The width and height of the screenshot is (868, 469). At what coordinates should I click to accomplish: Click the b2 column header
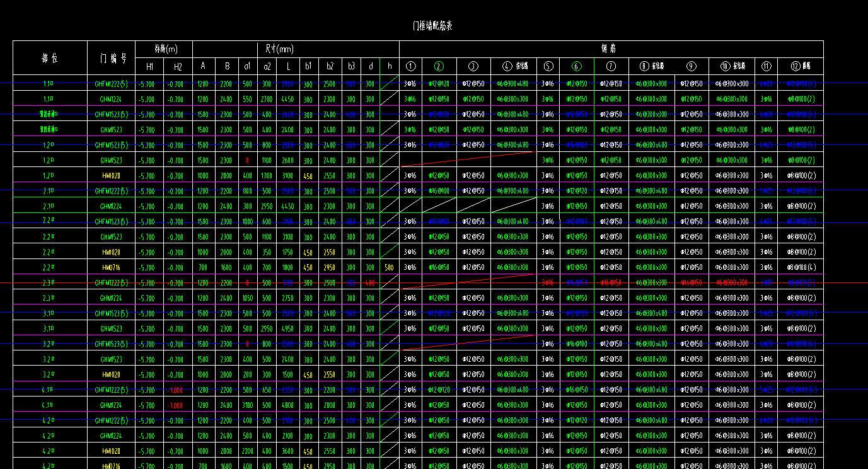(330, 66)
